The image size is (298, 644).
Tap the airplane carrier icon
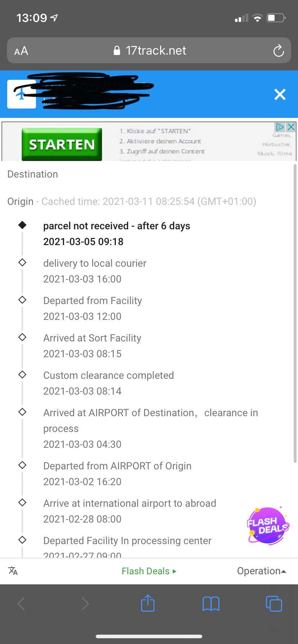[22, 95]
